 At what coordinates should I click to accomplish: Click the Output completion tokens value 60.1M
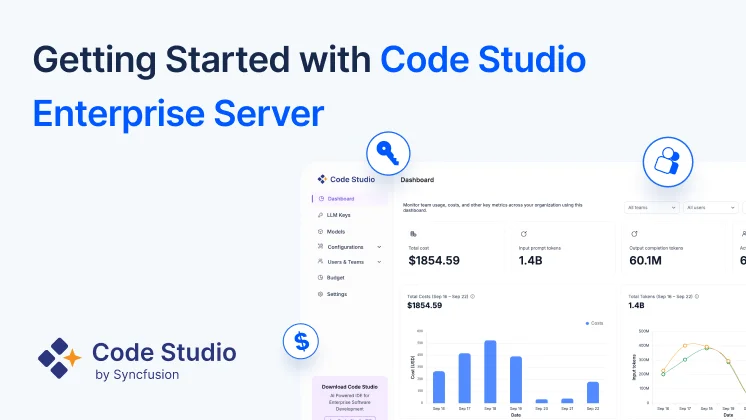(645, 261)
